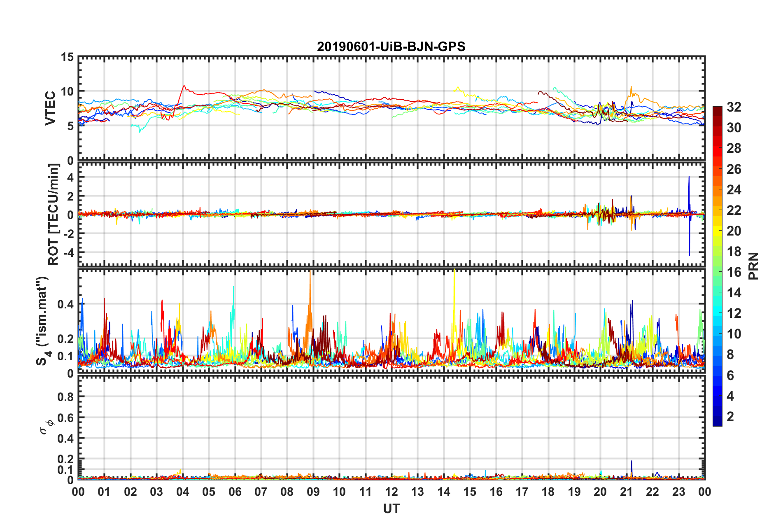The image size is (783, 532).
Task: Select the S4 ("ism.mat") axis label
Action: point(43,321)
